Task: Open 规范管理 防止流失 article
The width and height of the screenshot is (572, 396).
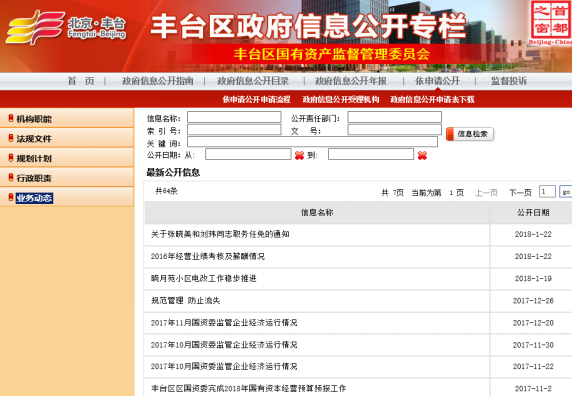Action: pos(186,300)
